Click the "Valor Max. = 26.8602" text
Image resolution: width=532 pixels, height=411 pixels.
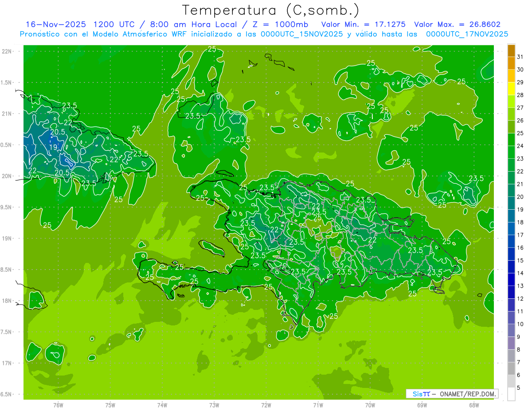point(457,24)
